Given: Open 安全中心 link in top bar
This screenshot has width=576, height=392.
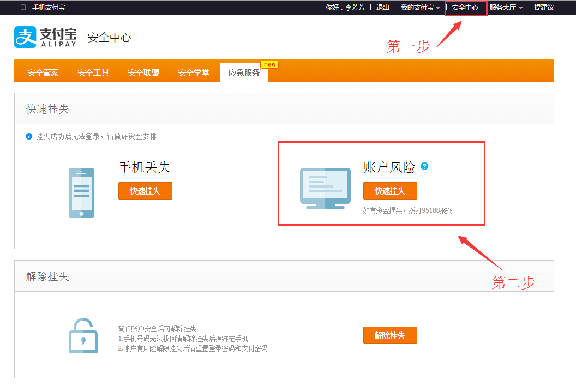Looking at the screenshot, I should [x=465, y=8].
